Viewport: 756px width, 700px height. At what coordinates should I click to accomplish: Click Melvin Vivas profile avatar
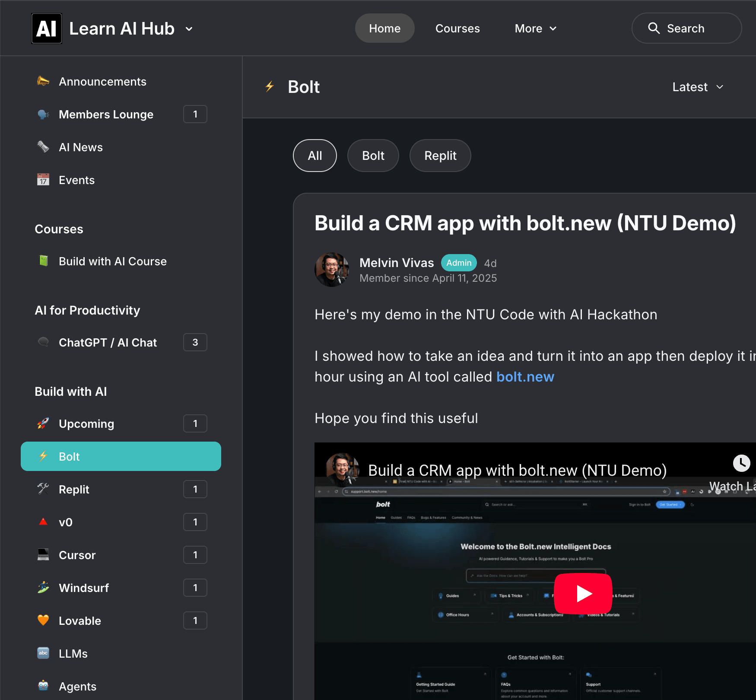click(332, 270)
